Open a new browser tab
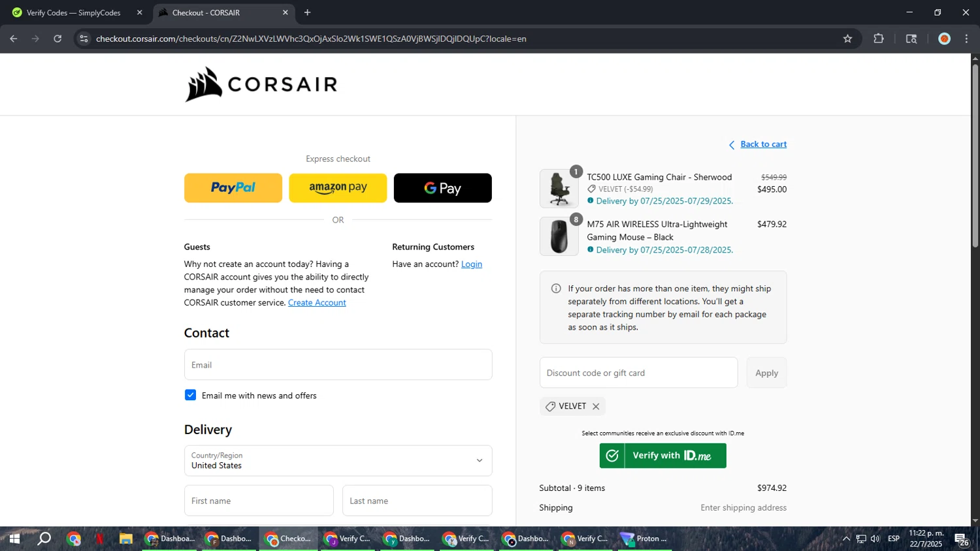 pyautogui.click(x=307, y=12)
